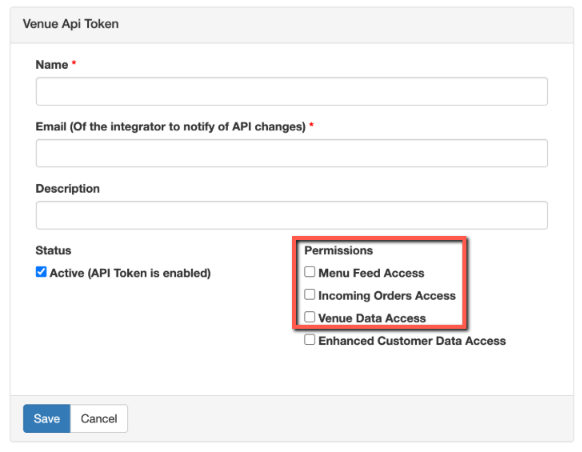Image resolution: width=582 pixels, height=452 pixels.
Task: Enable the Menu Feed Access checkbox
Action: [310, 272]
